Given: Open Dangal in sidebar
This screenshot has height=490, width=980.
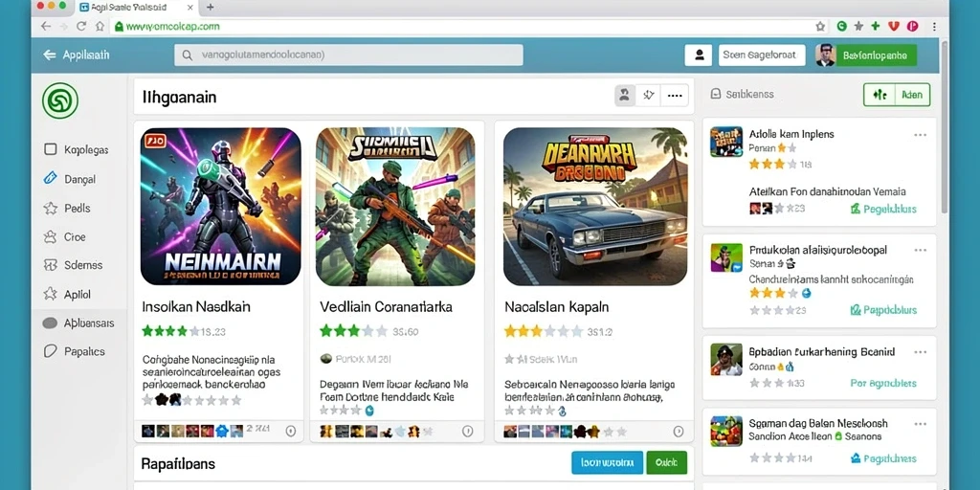Looking at the screenshot, I should pyautogui.click(x=69, y=179).
